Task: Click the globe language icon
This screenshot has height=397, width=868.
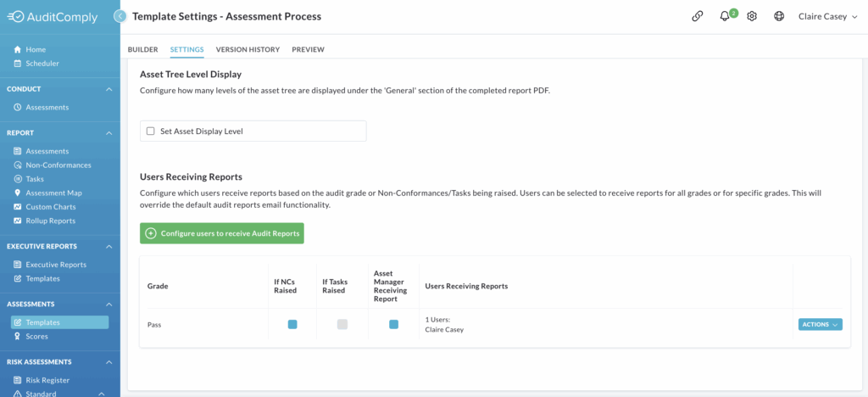Action: (779, 16)
